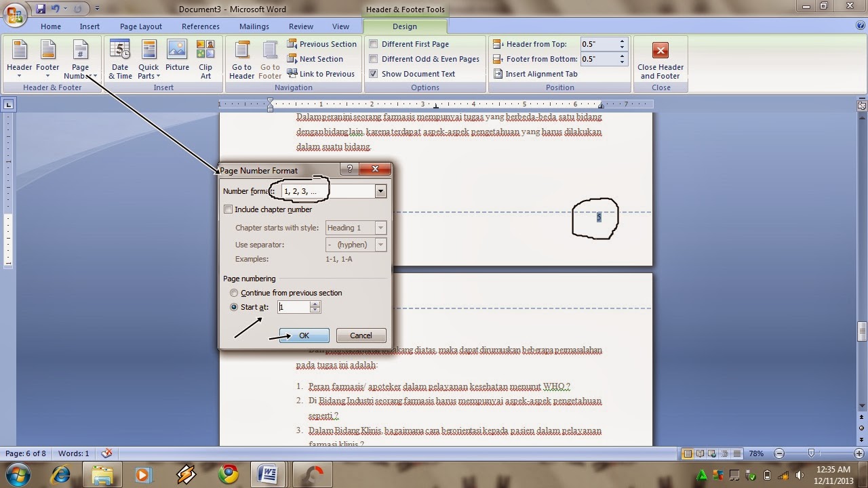Jump to Previous Section
Screen dimensions: 868x488
(321, 44)
